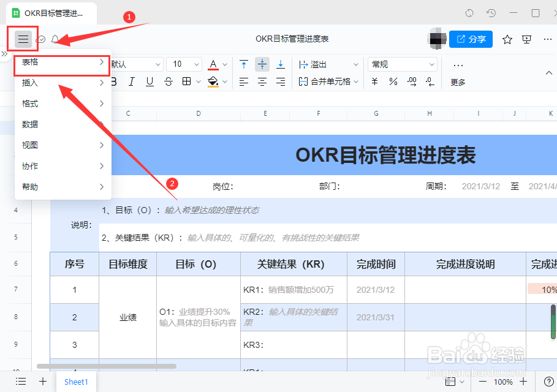Open the top-right more options ellipsis

point(547,39)
